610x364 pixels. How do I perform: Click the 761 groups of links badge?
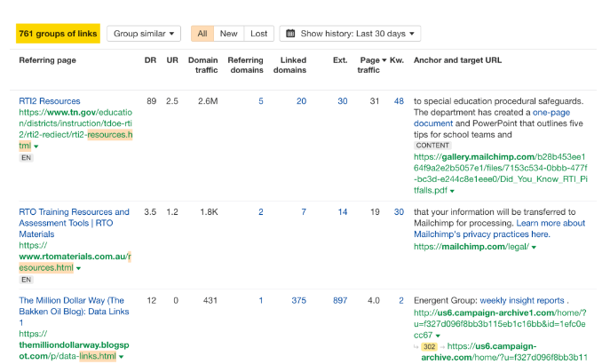58,34
